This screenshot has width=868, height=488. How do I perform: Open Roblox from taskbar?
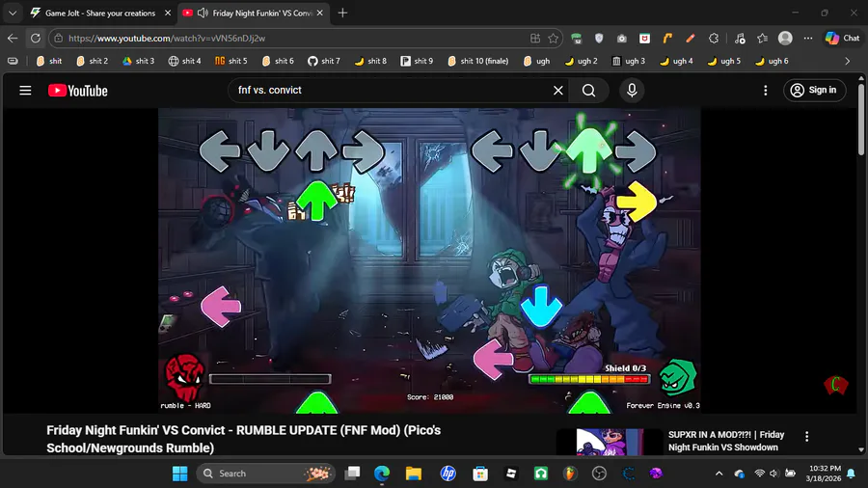tap(511, 474)
